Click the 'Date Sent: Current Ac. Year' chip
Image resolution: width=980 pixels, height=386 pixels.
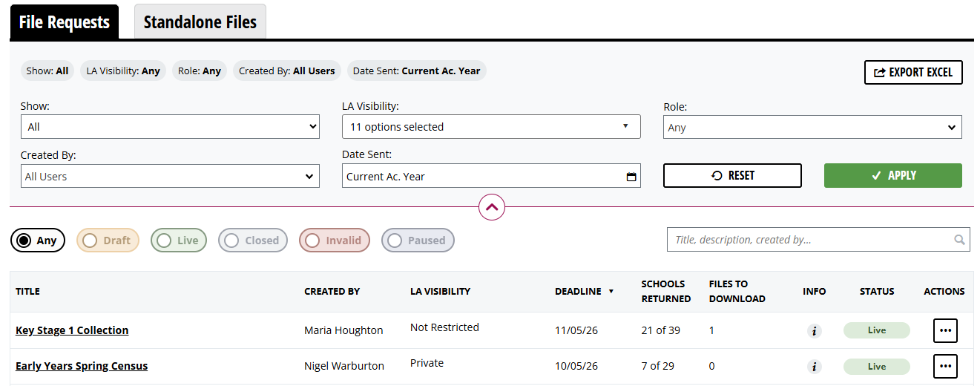click(x=416, y=71)
